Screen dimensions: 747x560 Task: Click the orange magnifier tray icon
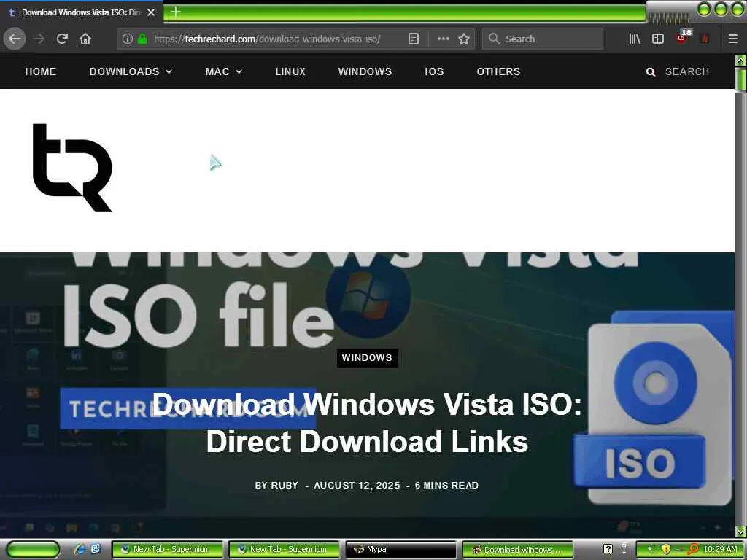693,550
